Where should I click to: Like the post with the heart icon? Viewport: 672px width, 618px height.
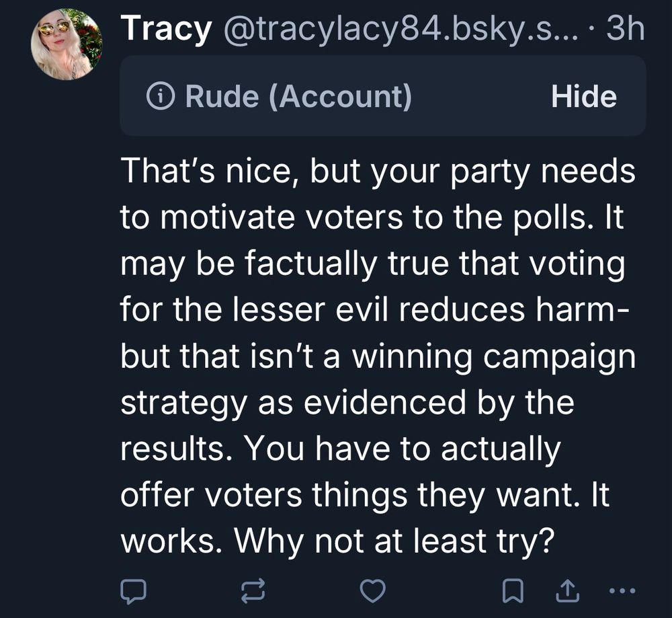pos(373,591)
